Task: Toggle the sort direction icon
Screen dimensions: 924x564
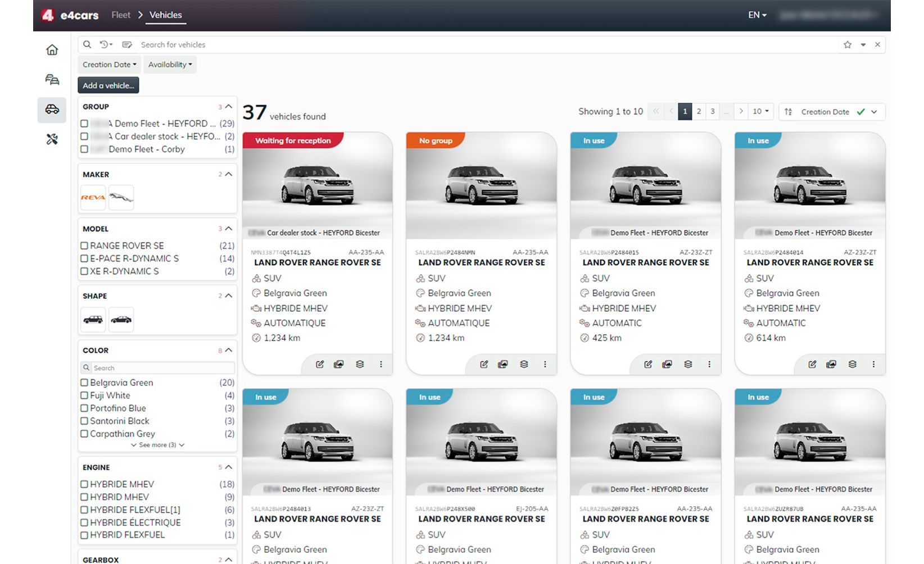Action: (789, 112)
